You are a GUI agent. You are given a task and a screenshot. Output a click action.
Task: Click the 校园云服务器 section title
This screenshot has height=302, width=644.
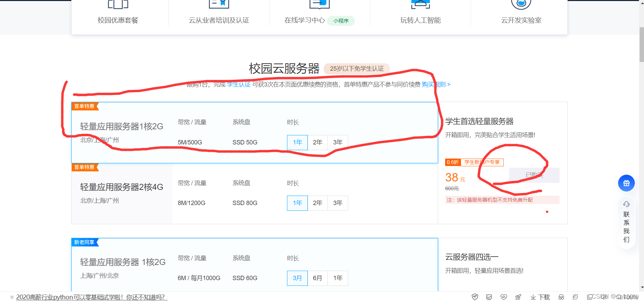coord(284,69)
